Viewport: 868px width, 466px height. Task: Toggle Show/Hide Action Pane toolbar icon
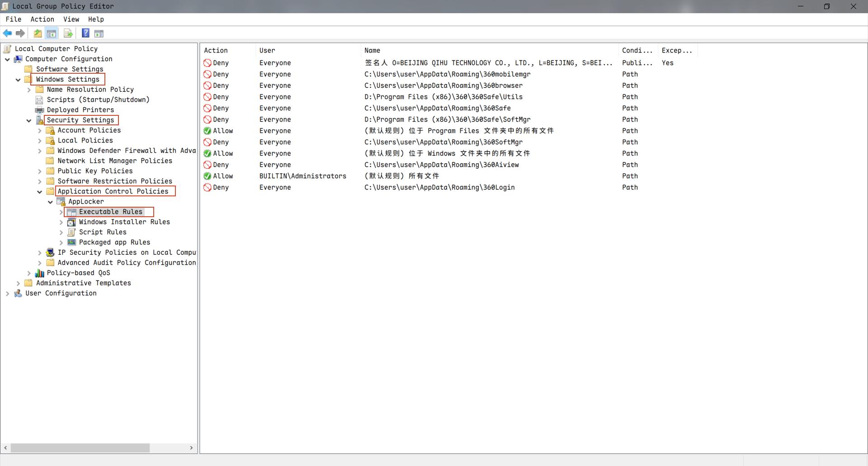[x=99, y=33]
